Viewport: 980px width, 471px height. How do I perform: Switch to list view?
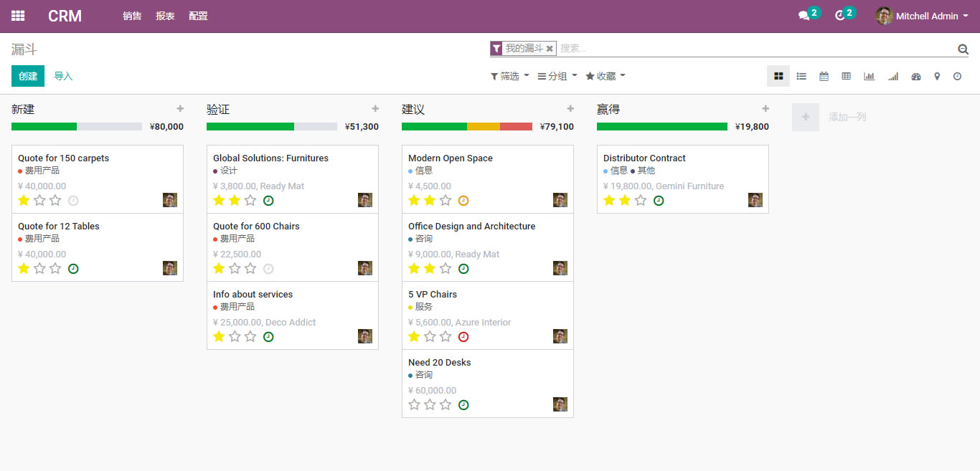point(801,76)
